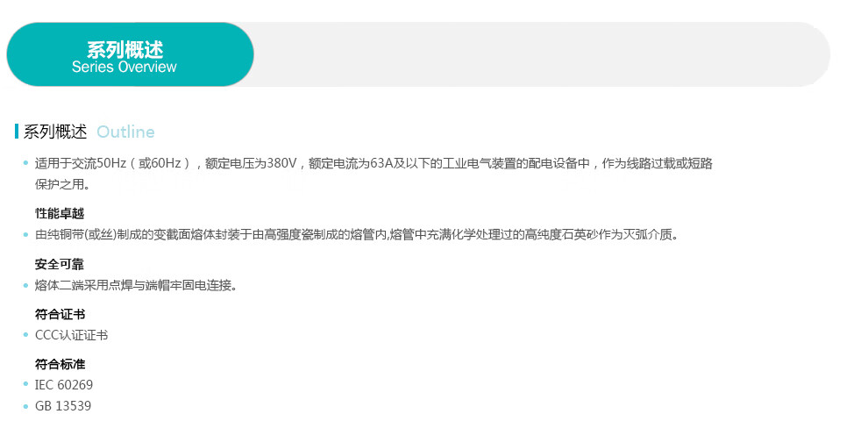Viewport: 868px width, 421px height.
Task: Click the 符合标准 subheading
Action: click(60, 365)
